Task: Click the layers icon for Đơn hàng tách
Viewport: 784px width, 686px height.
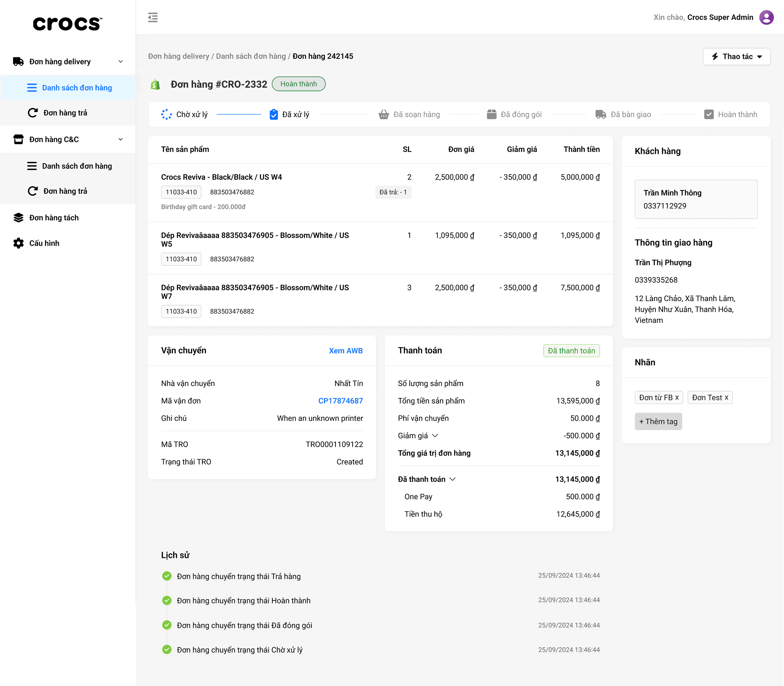Action: 18,218
